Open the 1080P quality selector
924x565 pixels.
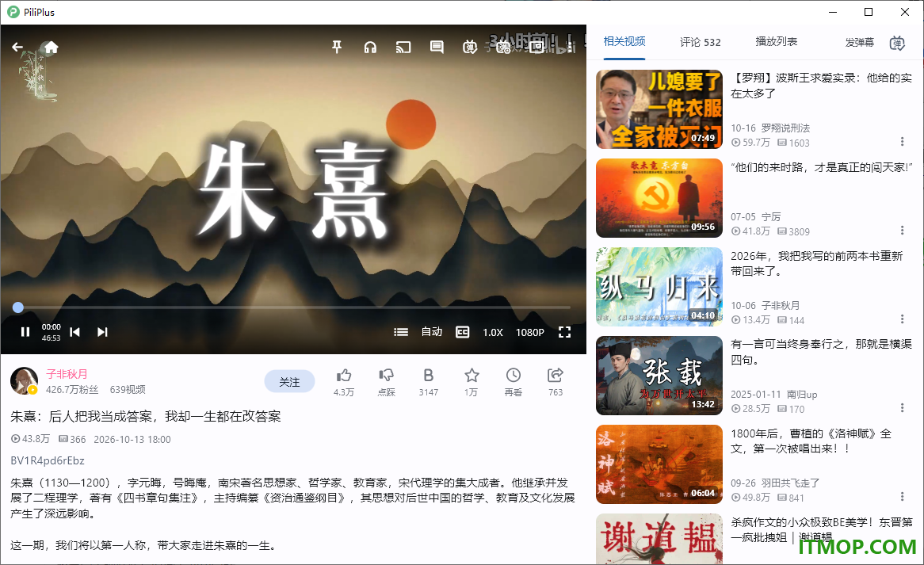(x=530, y=332)
